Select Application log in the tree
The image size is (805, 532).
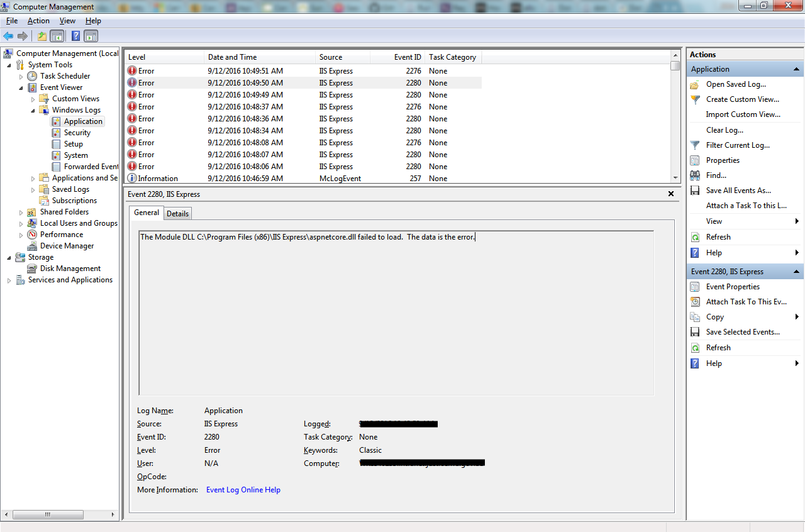tap(83, 121)
